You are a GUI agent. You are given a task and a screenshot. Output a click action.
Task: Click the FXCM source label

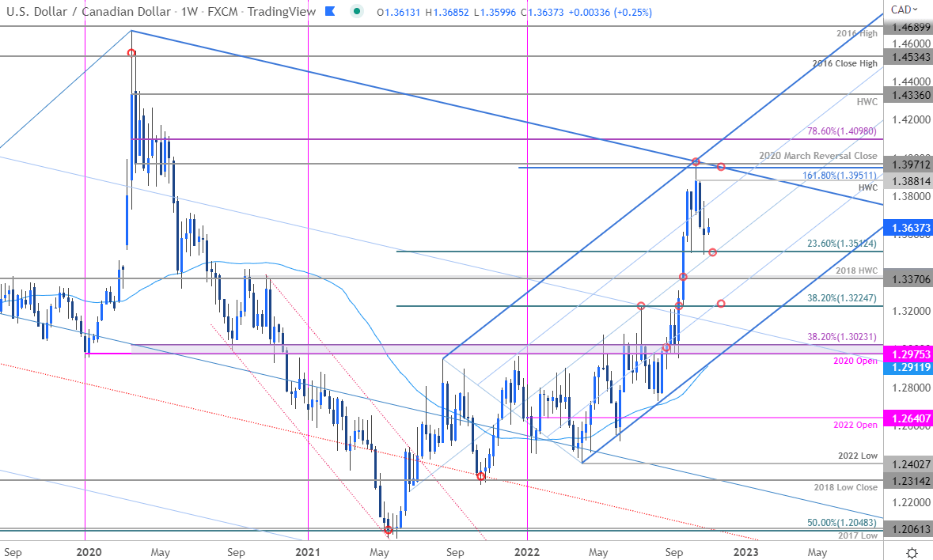tap(223, 11)
